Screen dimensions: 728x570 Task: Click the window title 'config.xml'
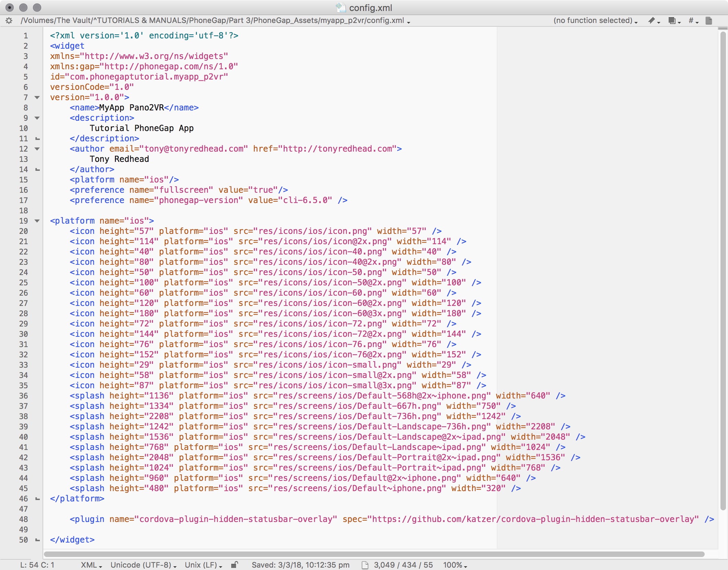coord(371,8)
